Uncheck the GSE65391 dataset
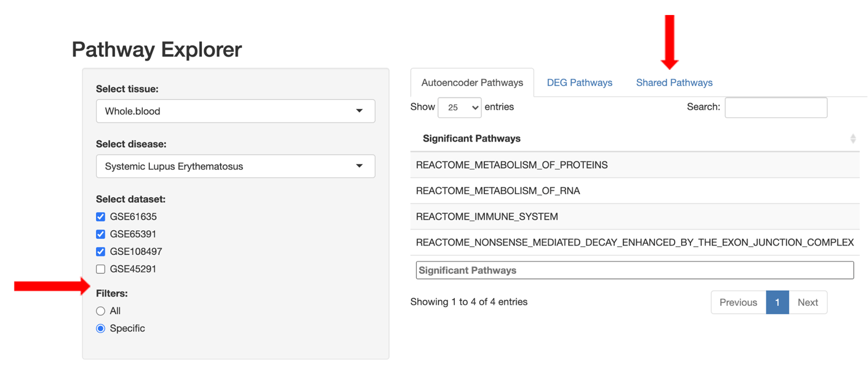 tap(100, 234)
